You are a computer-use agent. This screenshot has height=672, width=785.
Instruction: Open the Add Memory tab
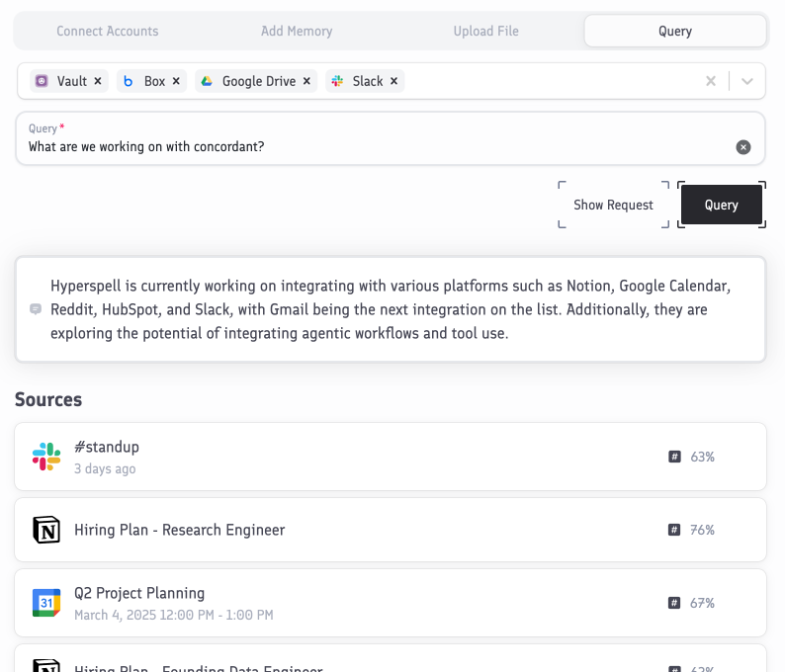(x=297, y=31)
